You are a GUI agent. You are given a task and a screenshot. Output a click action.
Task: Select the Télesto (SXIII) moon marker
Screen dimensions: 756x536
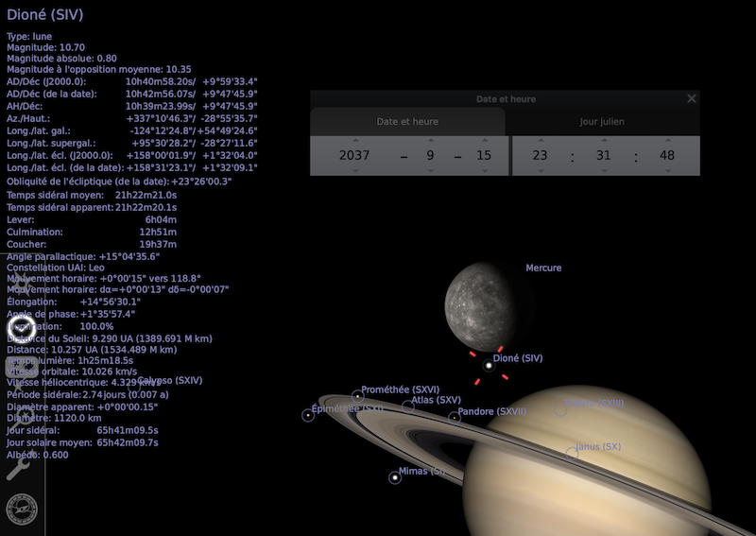[559, 410]
